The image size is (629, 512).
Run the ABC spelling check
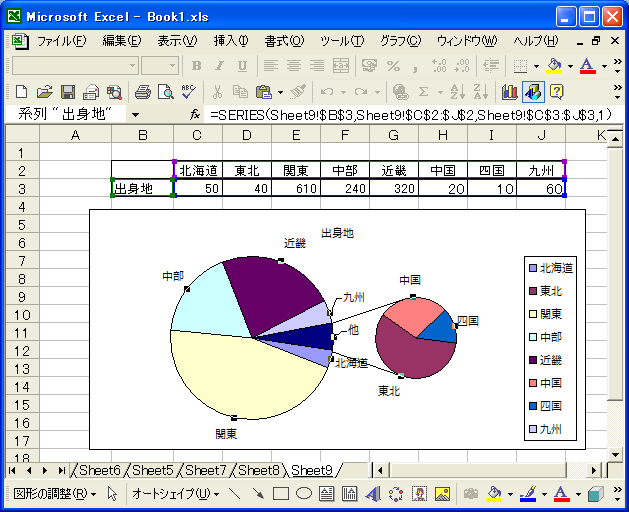tap(188, 92)
